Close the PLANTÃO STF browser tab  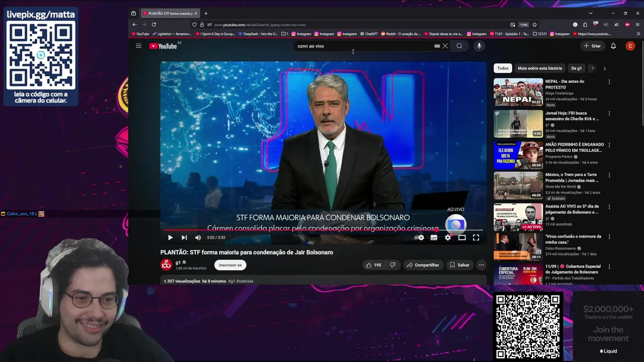point(196,13)
